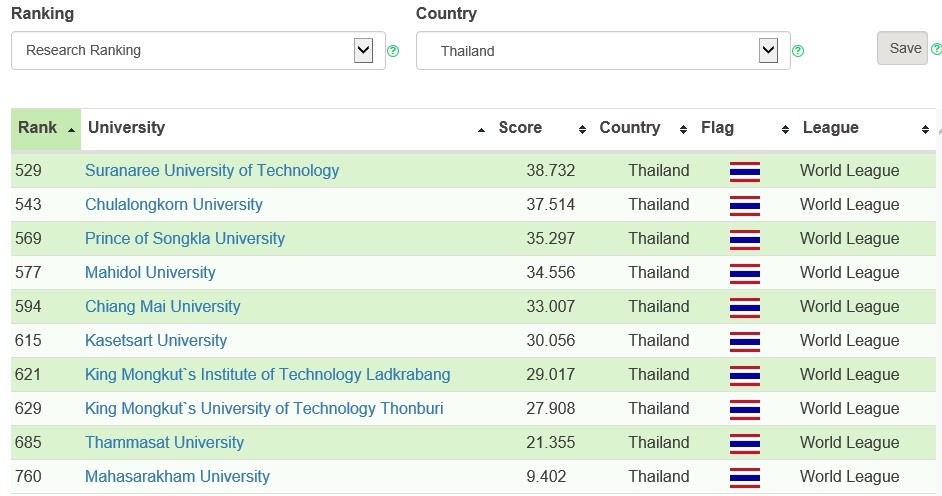Screen dimensions: 942x496
Task: Open Prince of Songkla University link
Action: pos(184,239)
